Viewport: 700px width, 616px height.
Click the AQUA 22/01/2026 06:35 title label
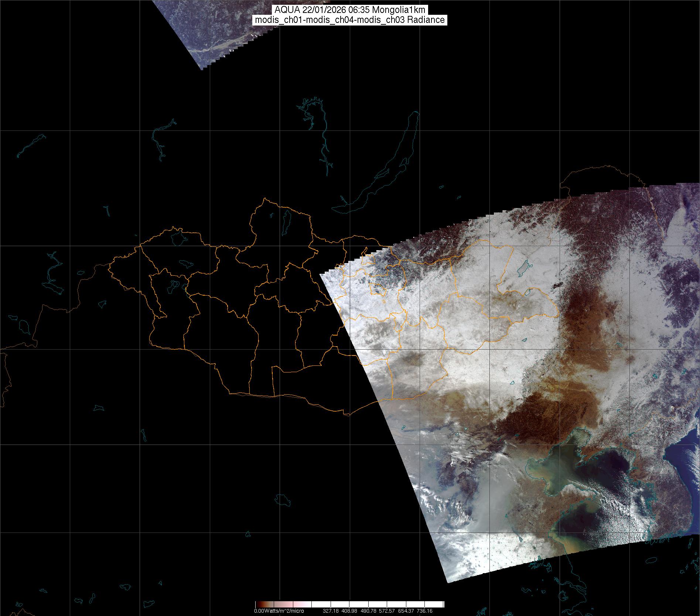click(349, 10)
